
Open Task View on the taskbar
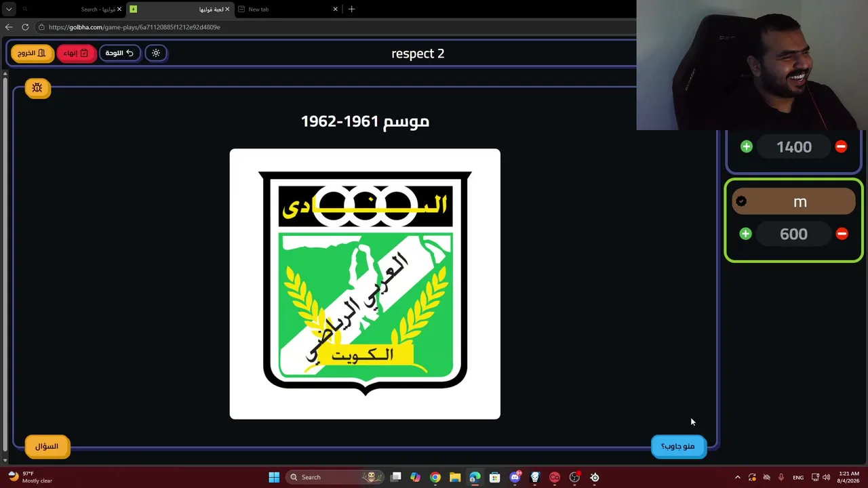click(x=396, y=477)
